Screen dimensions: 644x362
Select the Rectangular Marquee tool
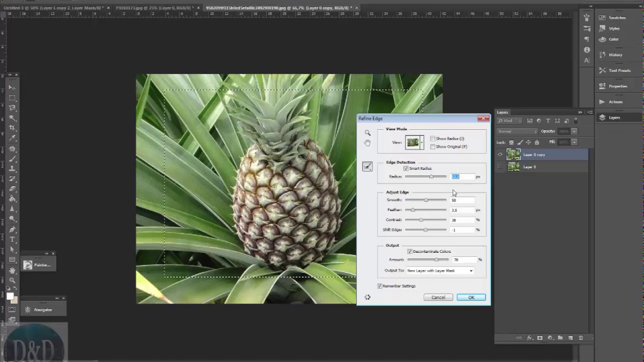13,98
